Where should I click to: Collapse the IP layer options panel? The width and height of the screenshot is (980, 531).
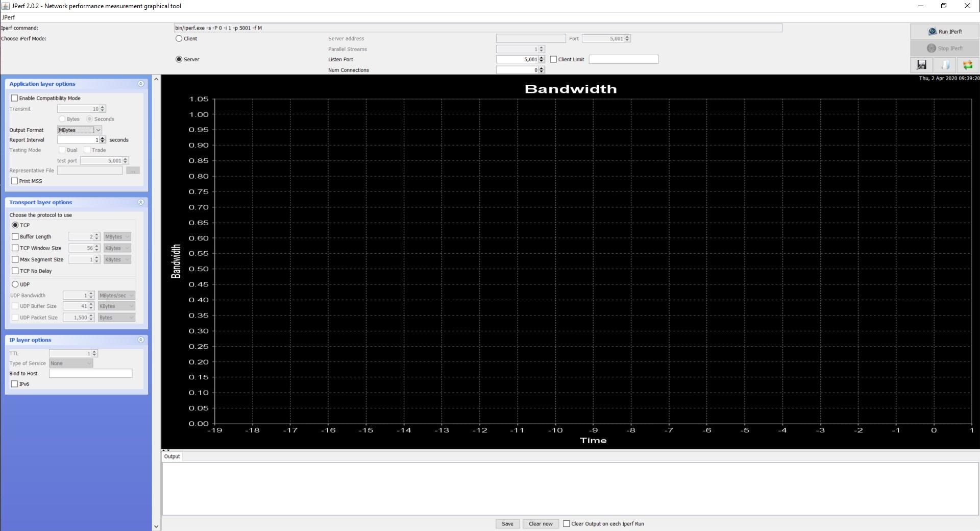pyautogui.click(x=141, y=340)
